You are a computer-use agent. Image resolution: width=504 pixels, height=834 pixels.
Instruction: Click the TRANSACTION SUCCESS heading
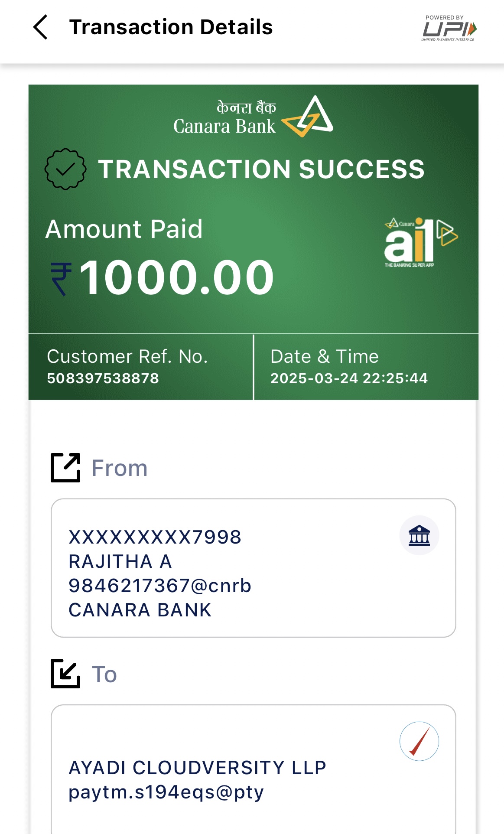click(x=261, y=169)
